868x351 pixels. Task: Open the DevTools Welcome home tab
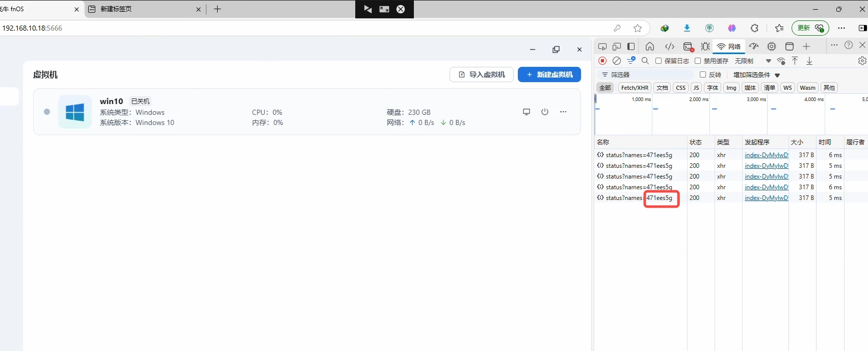click(650, 46)
